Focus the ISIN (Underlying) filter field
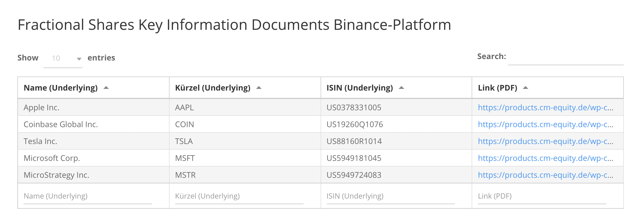This screenshot has width=644, height=216. point(390,196)
